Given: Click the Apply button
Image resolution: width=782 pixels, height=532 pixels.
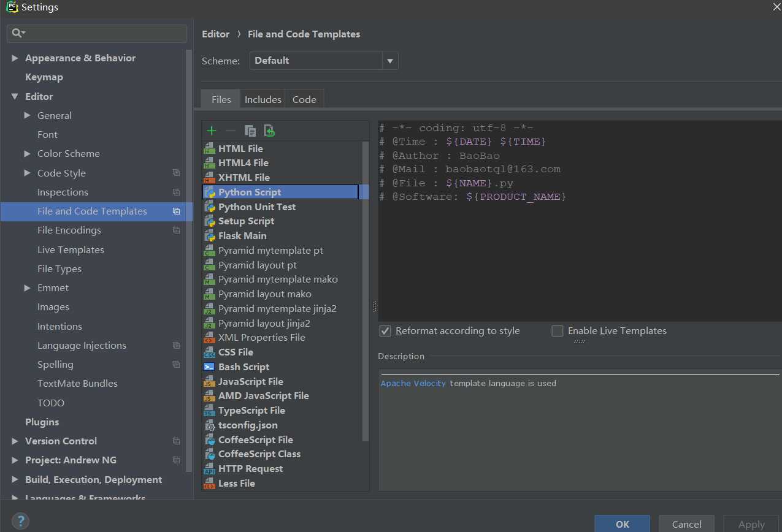Looking at the screenshot, I should pyautogui.click(x=751, y=524).
